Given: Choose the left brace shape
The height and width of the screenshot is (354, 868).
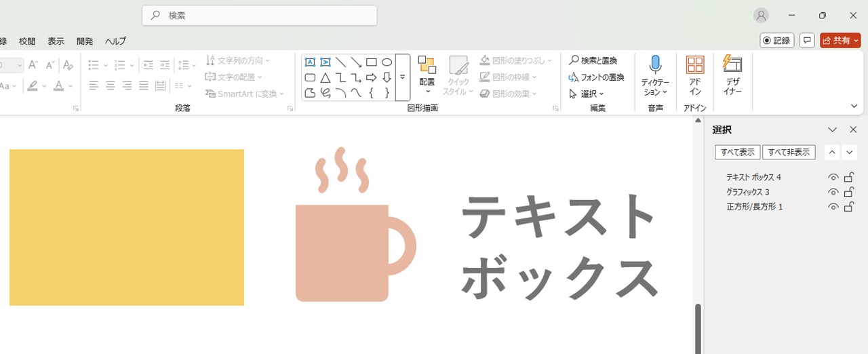Looking at the screenshot, I should pos(372,93).
